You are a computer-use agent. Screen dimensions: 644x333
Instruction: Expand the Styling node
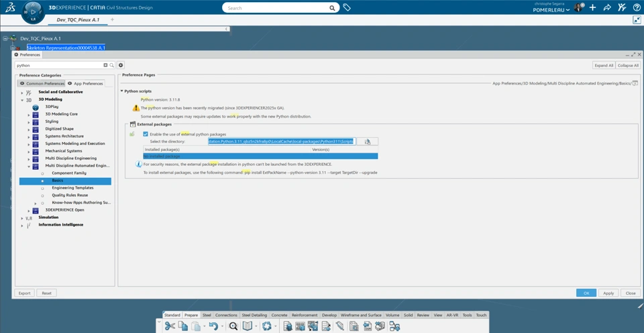29,122
